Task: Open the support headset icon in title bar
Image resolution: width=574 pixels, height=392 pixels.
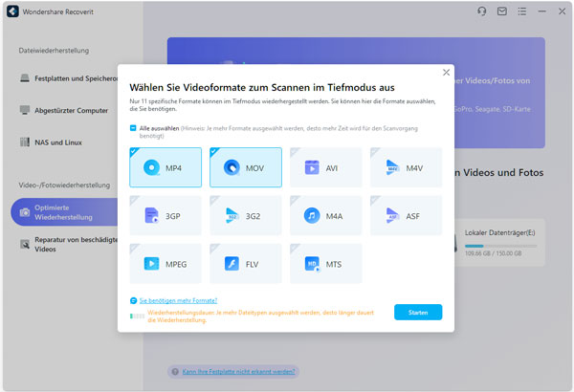Action: pyautogui.click(x=482, y=11)
